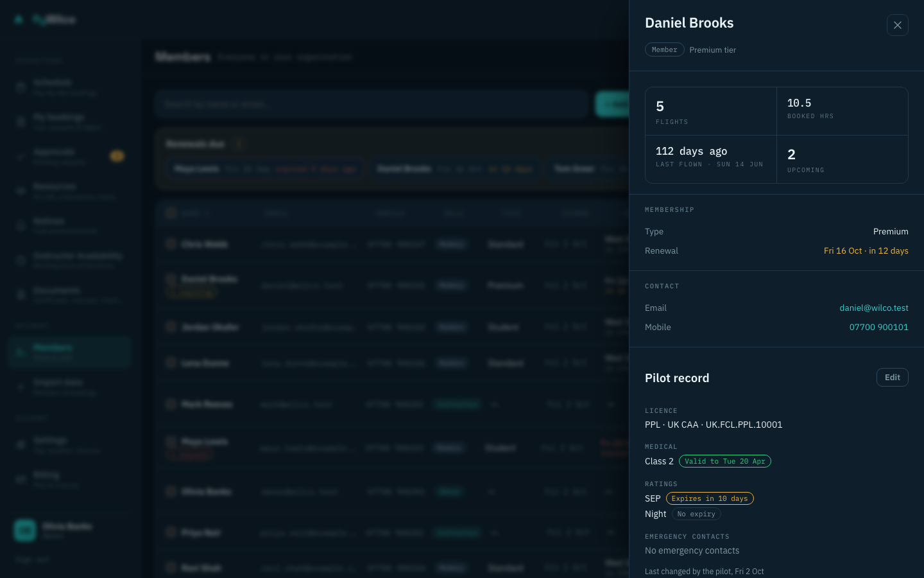Click the Valid to Tue 20 Apr badge
924x578 pixels.
click(724, 461)
